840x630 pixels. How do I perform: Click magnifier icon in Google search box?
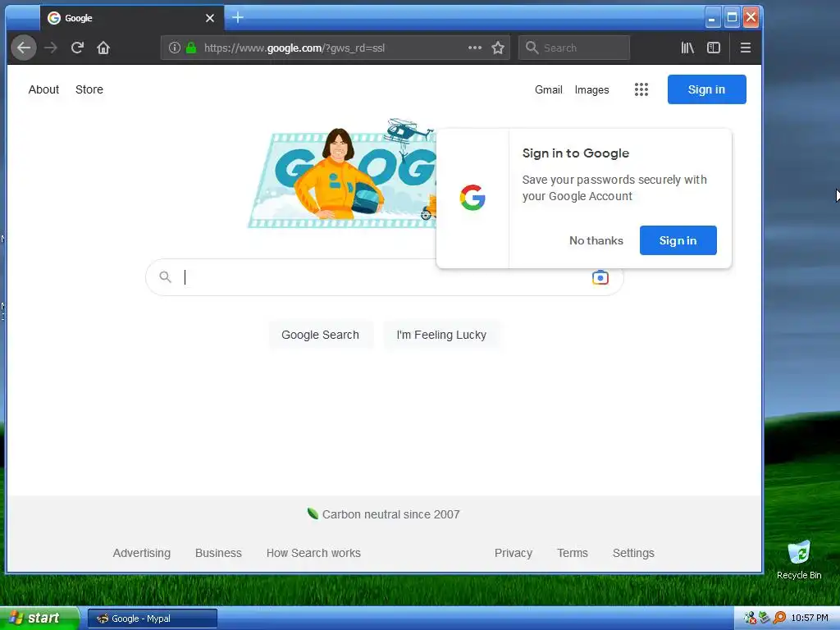(165, 277)
